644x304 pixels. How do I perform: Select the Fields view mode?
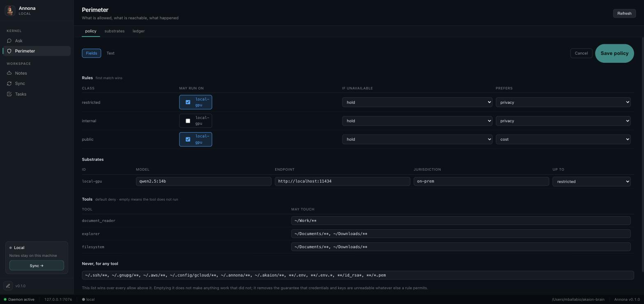coord(91,53)
